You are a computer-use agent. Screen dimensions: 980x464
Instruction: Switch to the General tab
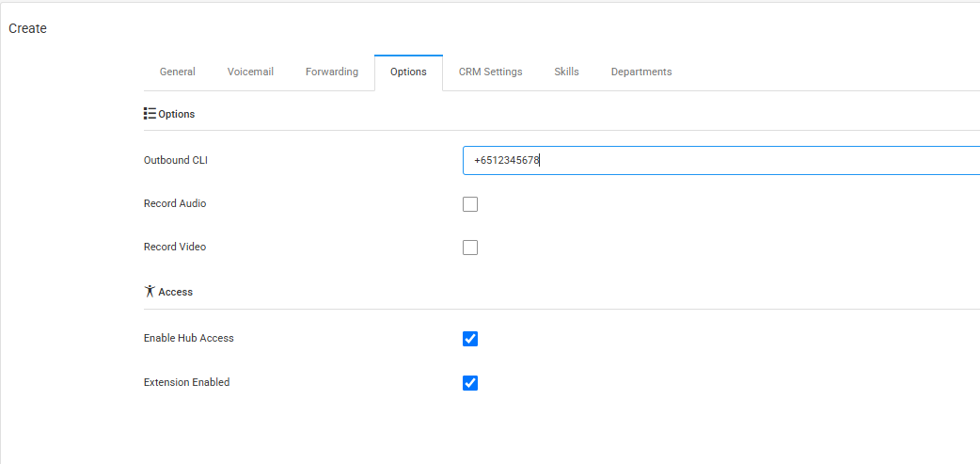178,72
